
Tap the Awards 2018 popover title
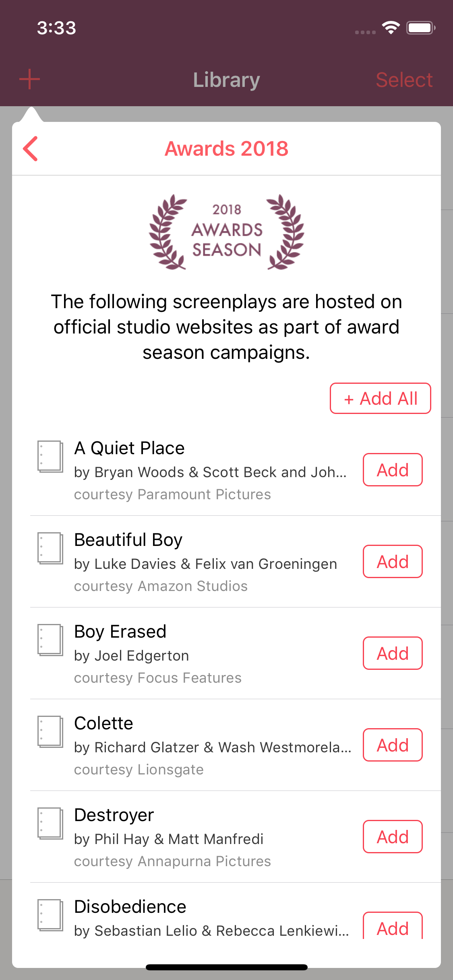coord(226,148)
